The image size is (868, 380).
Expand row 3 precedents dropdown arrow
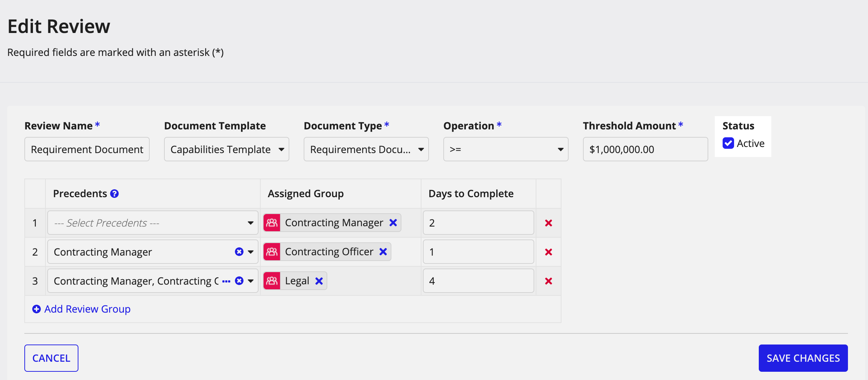(251, 281)
